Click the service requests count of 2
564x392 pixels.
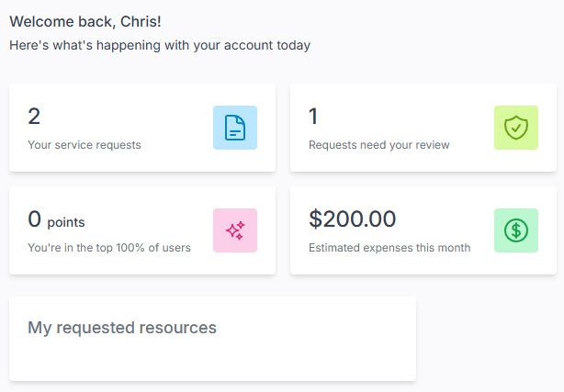click(34, 117)
